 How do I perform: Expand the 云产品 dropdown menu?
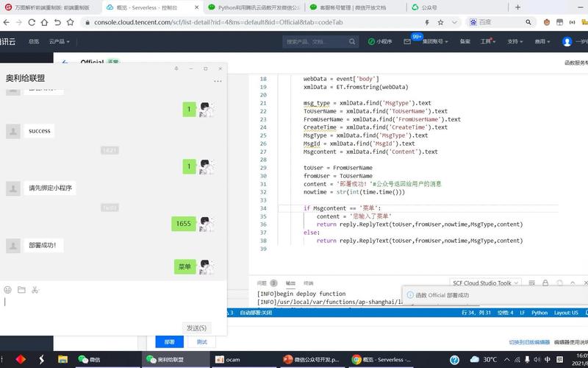59,42
